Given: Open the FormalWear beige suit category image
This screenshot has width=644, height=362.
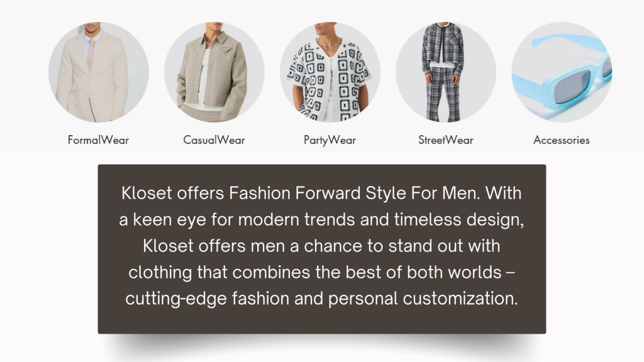Looking at the screenshot, I should pos(99,72).
